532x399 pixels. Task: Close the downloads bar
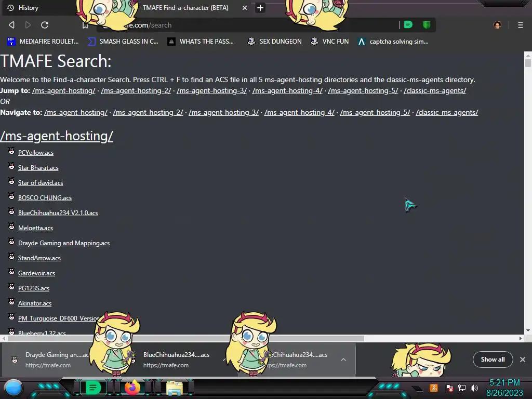(x=523, y=360)
